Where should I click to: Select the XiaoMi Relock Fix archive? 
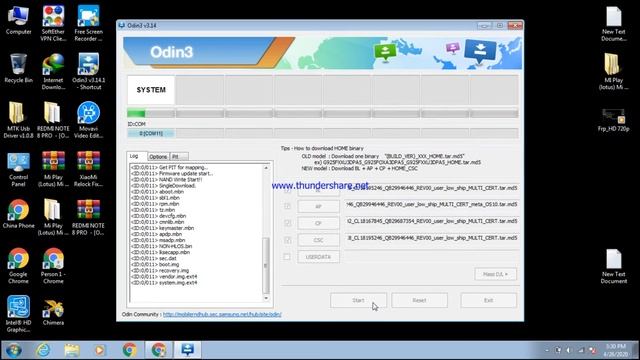pos(88,169)
